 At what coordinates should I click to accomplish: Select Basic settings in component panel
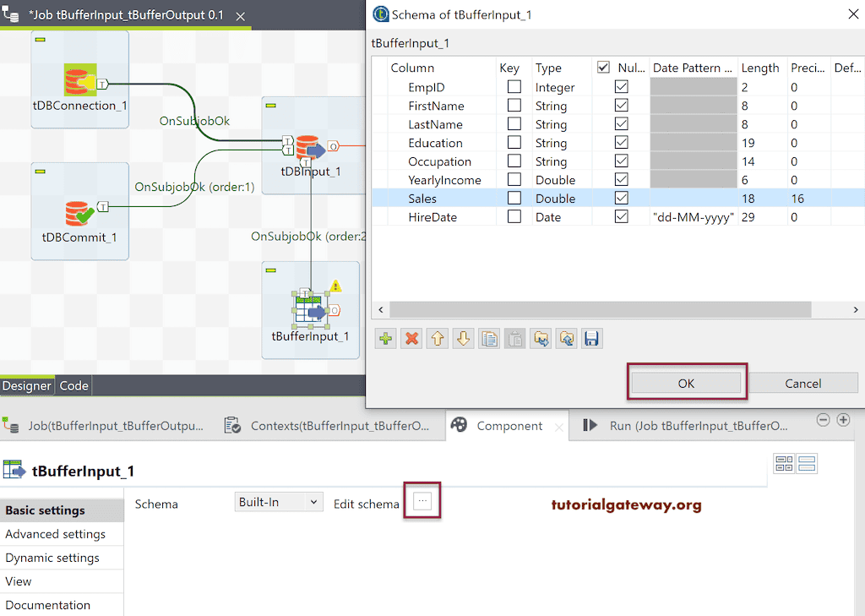pyautogui.click(x=62, y=510)
